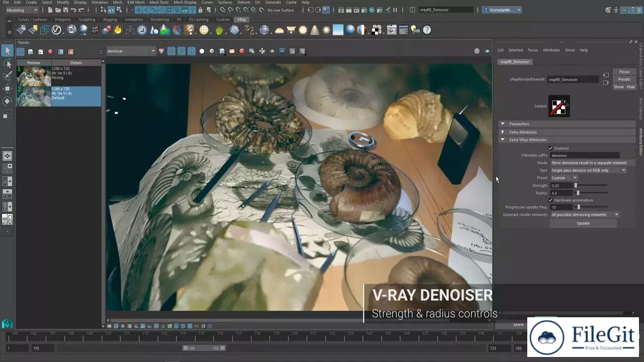Open the Preset Custom dropdown
Image resolution: width=644 pixels, height=362 pixels.
pyautogui.click(x=564, y=178)
